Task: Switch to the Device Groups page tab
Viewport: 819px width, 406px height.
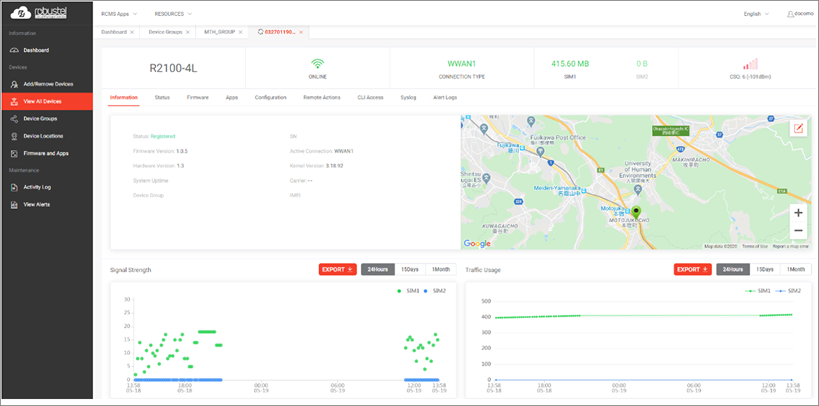Action: pyautogui.click(x=165, y=32)
